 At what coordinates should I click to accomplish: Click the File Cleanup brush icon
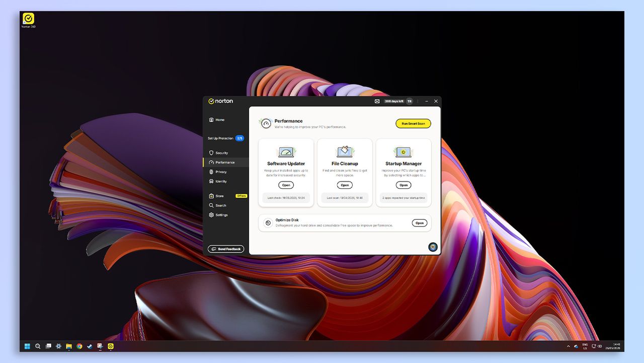(x=345, y=152)
